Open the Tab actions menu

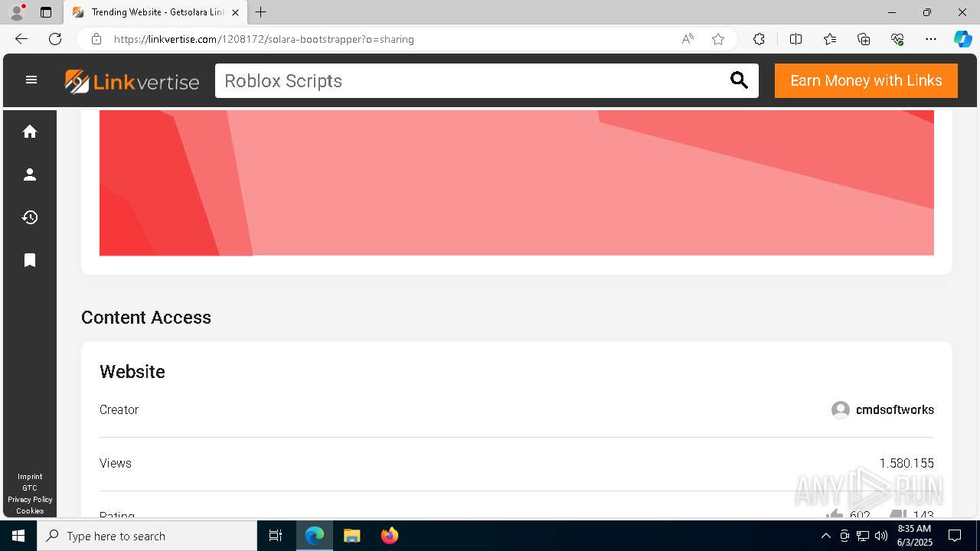pos(46,12)
